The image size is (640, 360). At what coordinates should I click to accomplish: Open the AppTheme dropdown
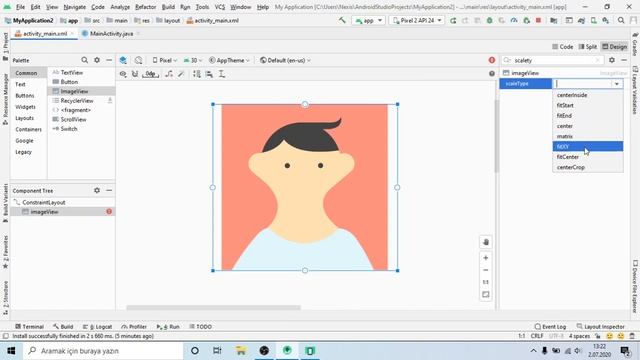pos(229,60)
